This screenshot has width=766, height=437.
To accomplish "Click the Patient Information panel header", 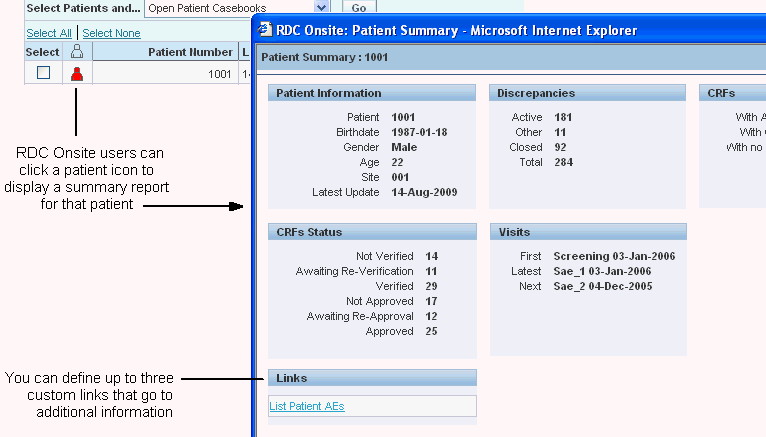I will [372, 93].
